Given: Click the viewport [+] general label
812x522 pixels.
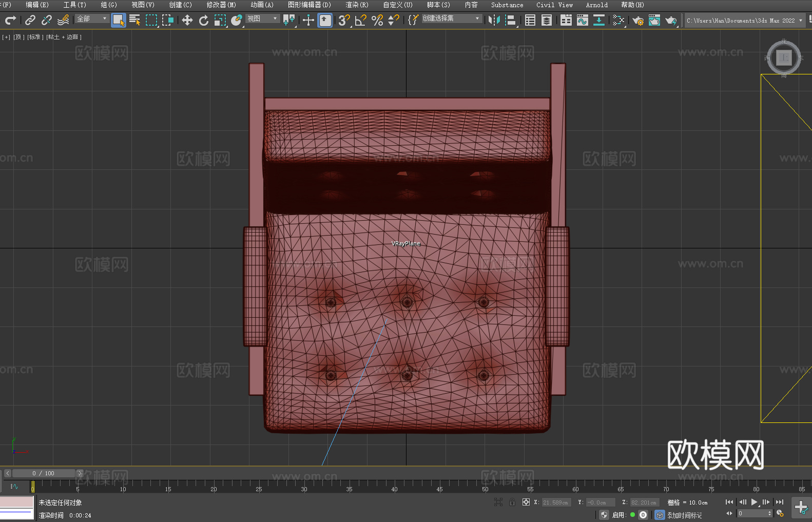Looking at the screenshot, I should coord(6,37).
